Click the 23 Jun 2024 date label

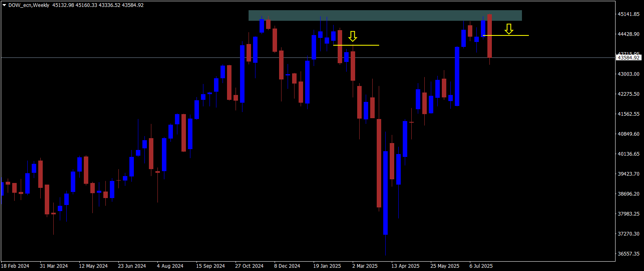pyautogui.click(x=132, y=266)
